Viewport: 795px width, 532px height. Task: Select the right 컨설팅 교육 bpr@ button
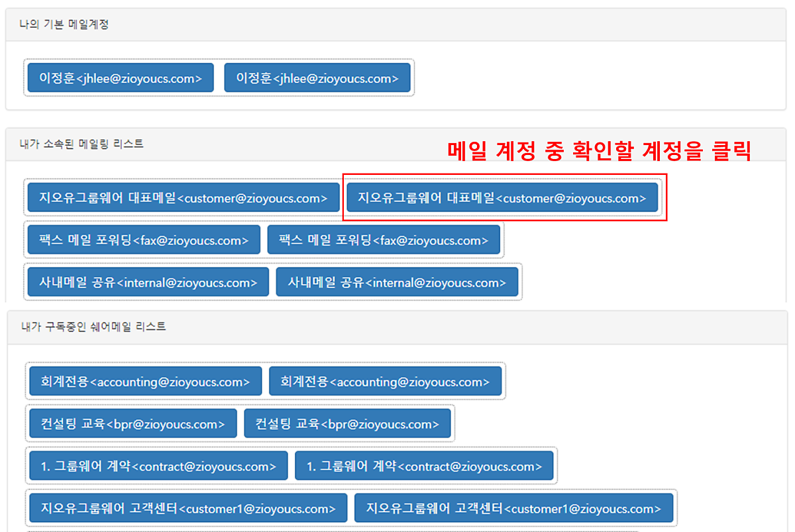pos(347,424)
